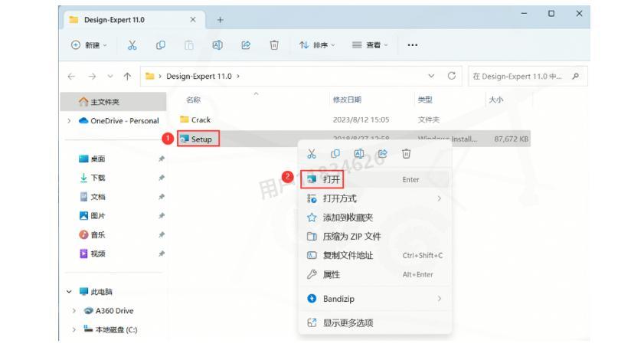Screen dimensions: 644x347
Task: Choose 复制文件地址 in the context menu
Action: coord(374,255)
